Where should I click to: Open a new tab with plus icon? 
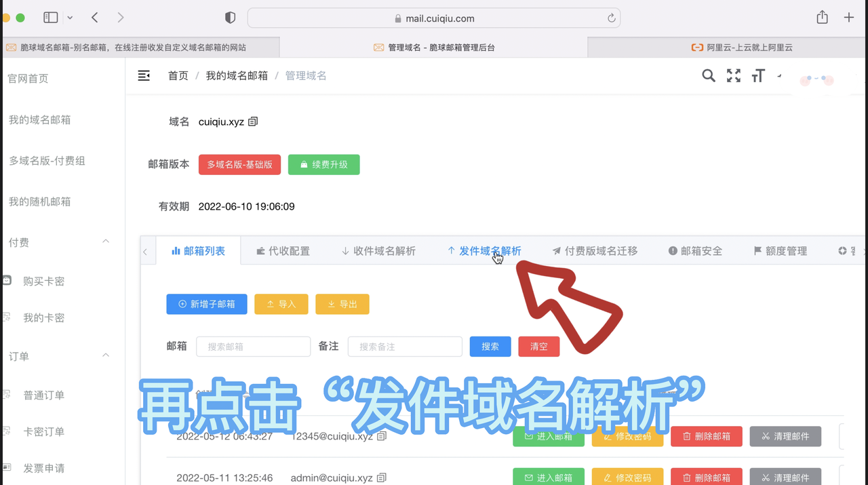click(x=849, y=18)
